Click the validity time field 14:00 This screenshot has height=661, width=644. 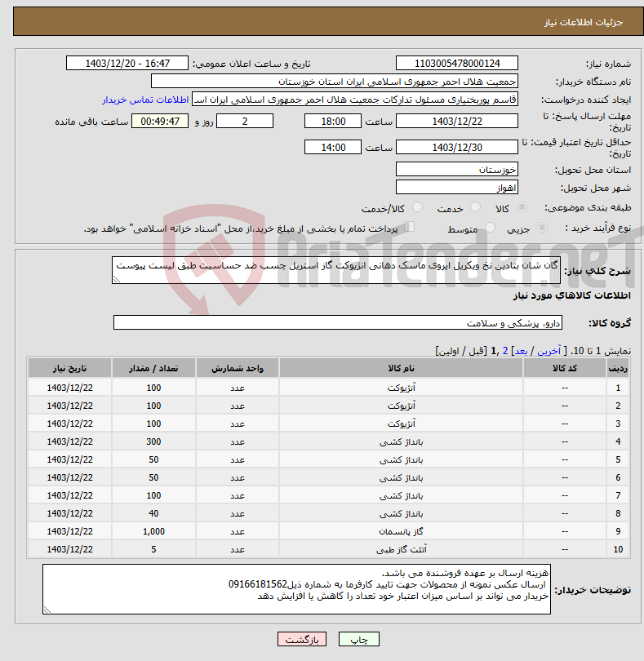(333, 148)
